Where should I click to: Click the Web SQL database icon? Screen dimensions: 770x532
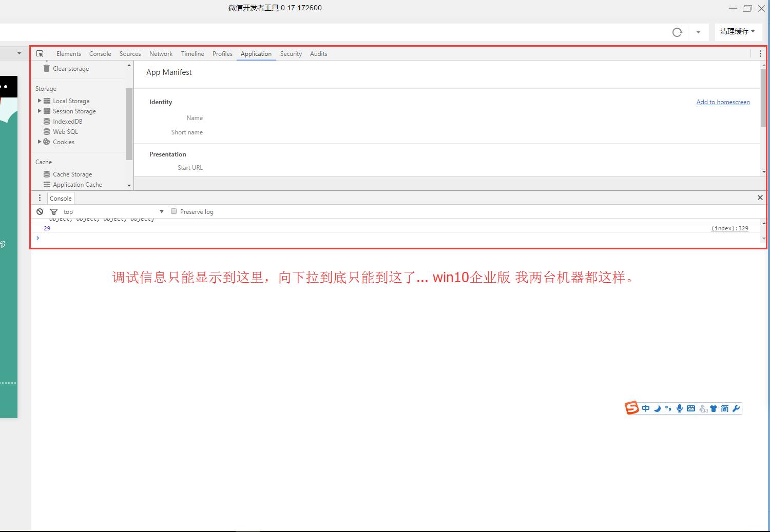[47, 131]
